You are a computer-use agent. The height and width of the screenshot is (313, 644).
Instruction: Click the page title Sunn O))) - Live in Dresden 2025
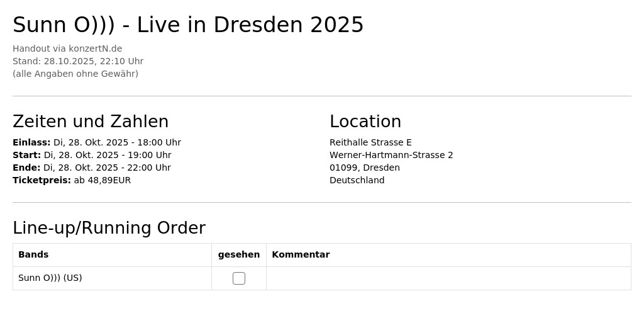coord(188,25)
